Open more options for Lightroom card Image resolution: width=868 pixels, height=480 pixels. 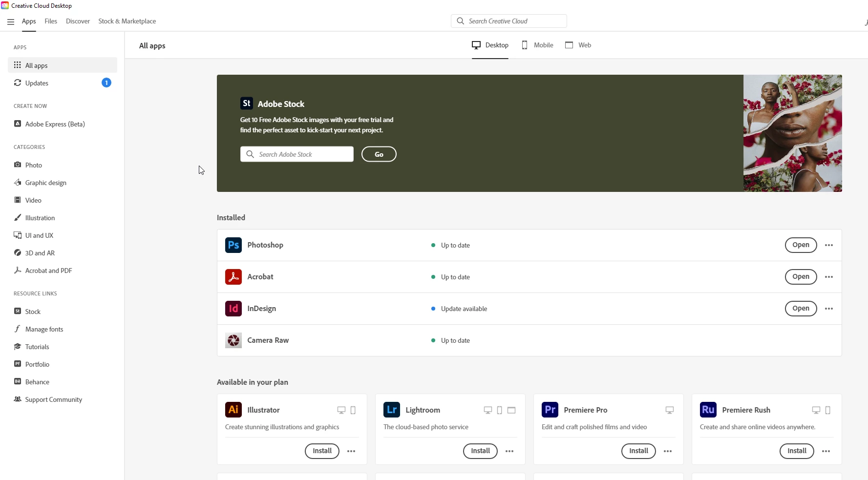(x=509, y=451)
